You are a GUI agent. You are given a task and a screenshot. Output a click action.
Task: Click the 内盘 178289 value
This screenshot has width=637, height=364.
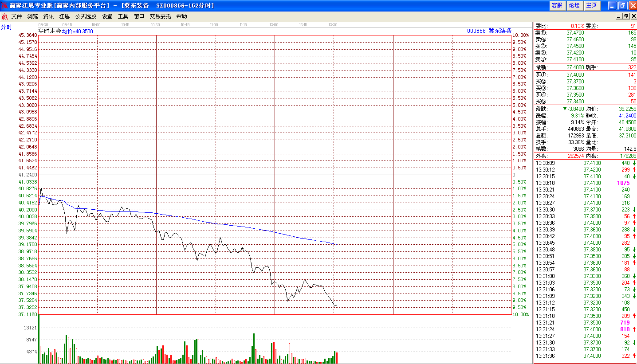tap(628, 156)
